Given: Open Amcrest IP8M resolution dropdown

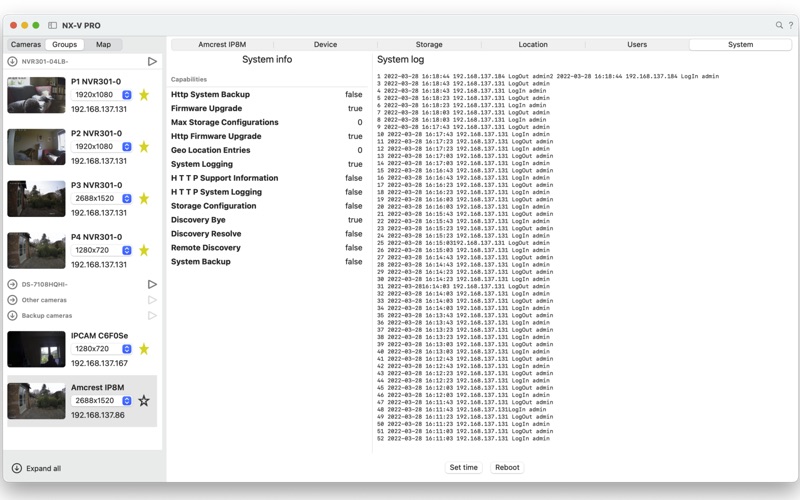Looking at the screenshot, I should (127, 401).
